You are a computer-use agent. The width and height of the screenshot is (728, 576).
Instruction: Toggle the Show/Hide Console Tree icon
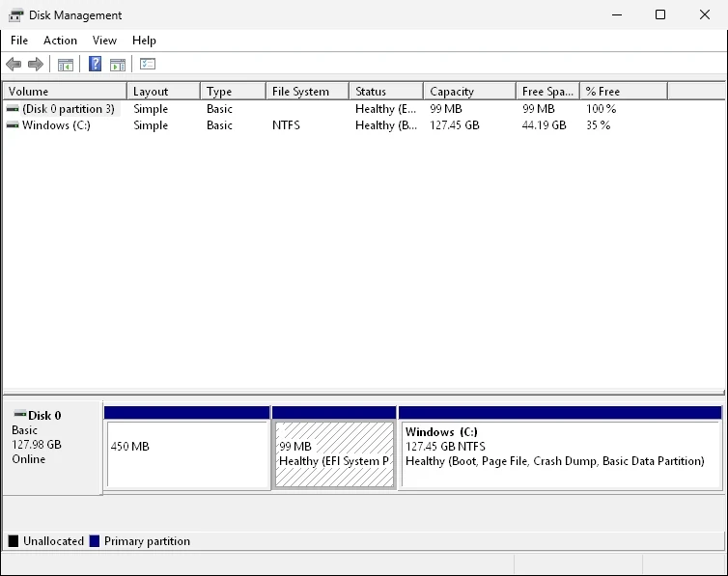(x=66, y=65)
